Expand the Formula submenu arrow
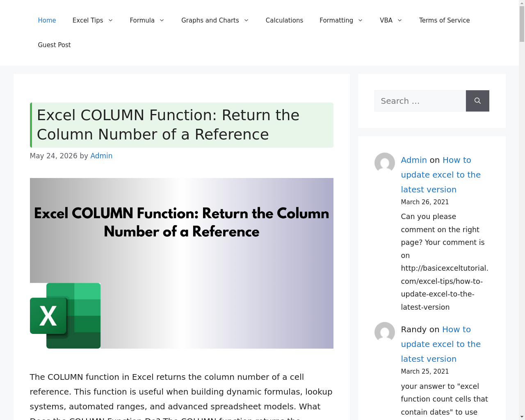The image size is (525, 420). (162, 21)
